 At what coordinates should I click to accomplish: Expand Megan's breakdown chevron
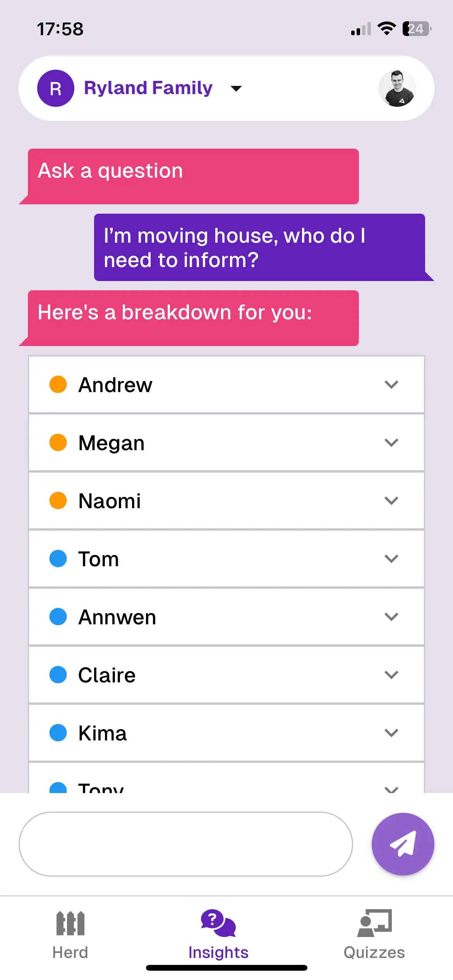(391, 442)
